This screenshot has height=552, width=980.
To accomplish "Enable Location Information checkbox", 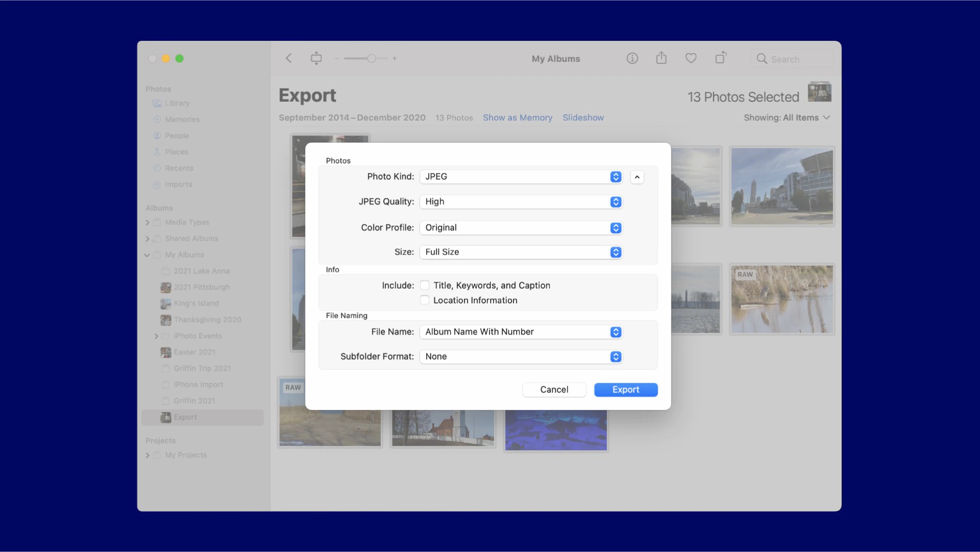I will pyautogui.click(x=425, y=300).
